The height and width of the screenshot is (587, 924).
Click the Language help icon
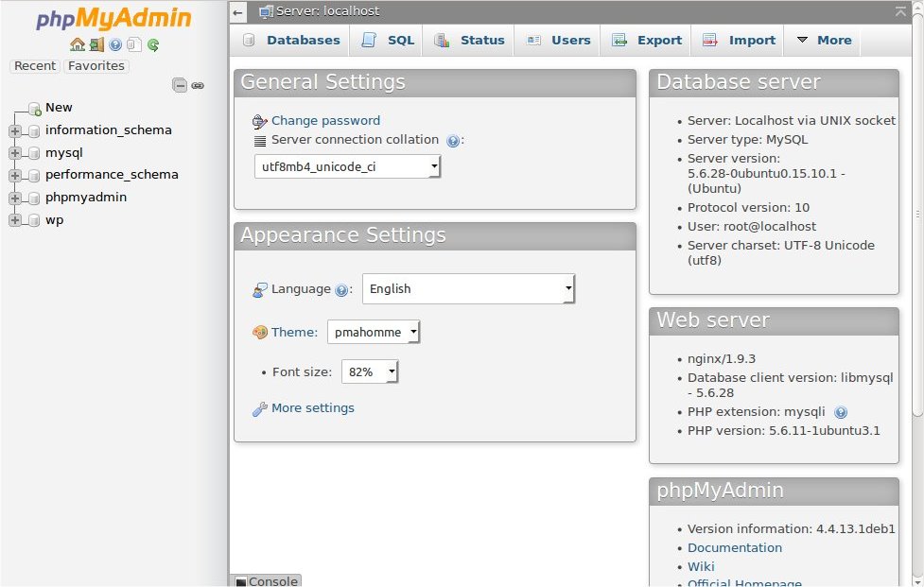click(x=340, y=289)
